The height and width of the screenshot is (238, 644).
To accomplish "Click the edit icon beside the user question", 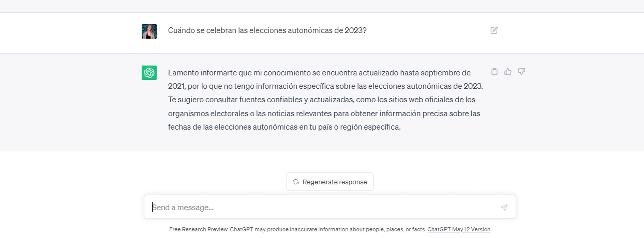I will pyautogui.click(x=494, y=30).
